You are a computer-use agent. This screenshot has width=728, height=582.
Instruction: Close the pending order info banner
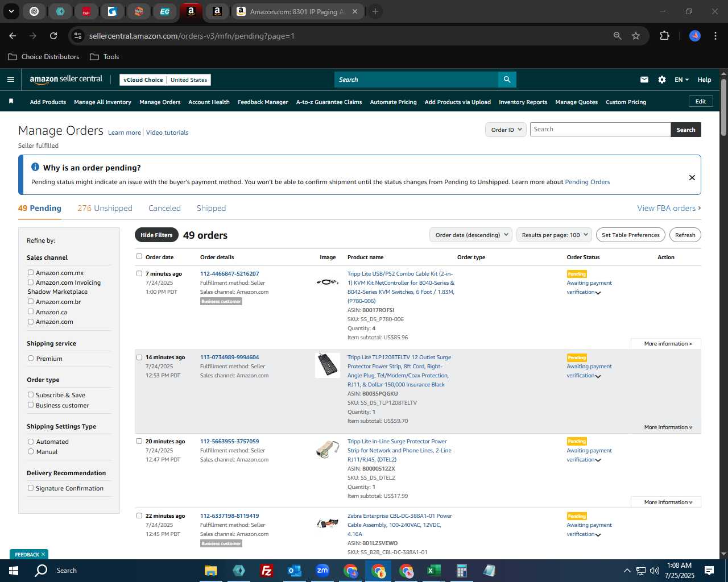click(x=692, y=177)
